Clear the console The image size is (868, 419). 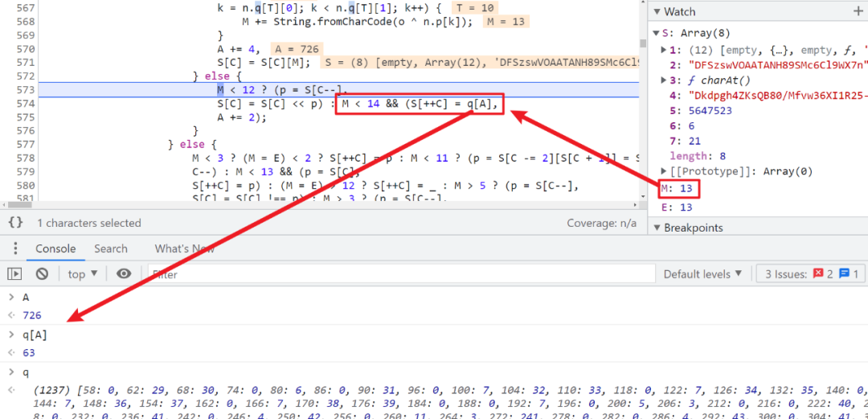pos(42,273)
